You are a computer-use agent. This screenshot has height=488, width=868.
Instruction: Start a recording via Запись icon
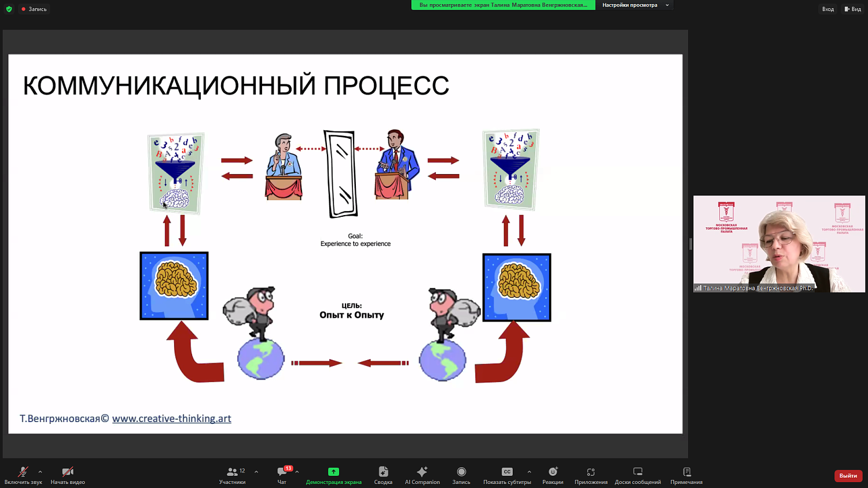click(461, 474)
